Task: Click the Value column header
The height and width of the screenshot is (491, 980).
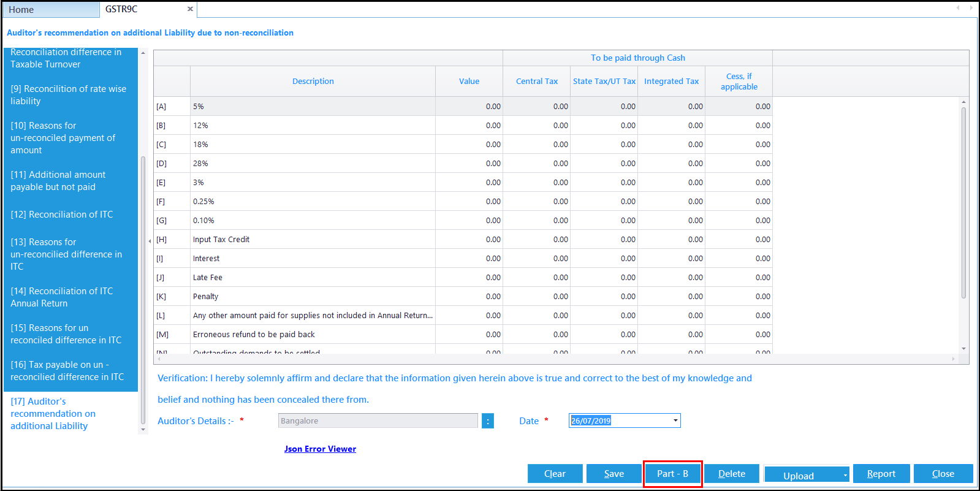Action: (x=469, y=81)
